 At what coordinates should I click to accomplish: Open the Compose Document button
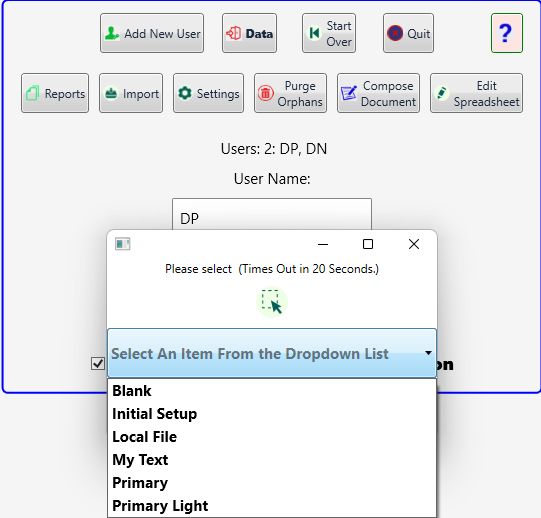tap(378, 93)
